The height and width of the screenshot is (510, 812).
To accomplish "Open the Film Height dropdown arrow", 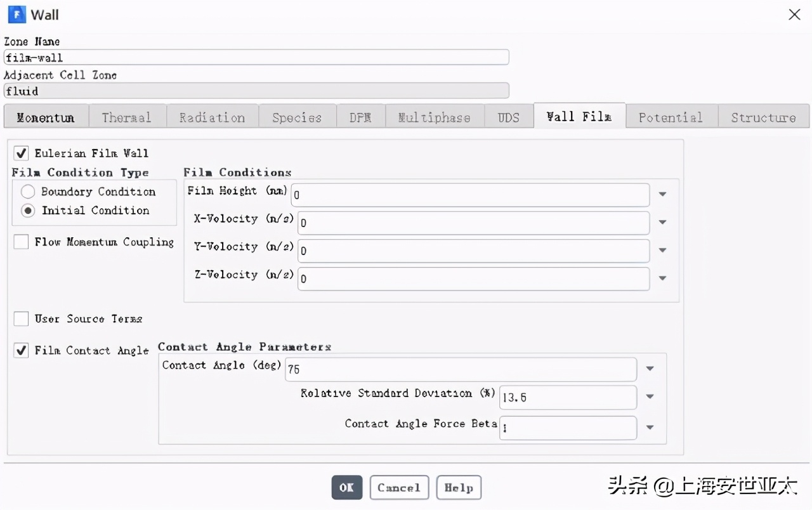I will pyautogui.click(x=662, y=195).
